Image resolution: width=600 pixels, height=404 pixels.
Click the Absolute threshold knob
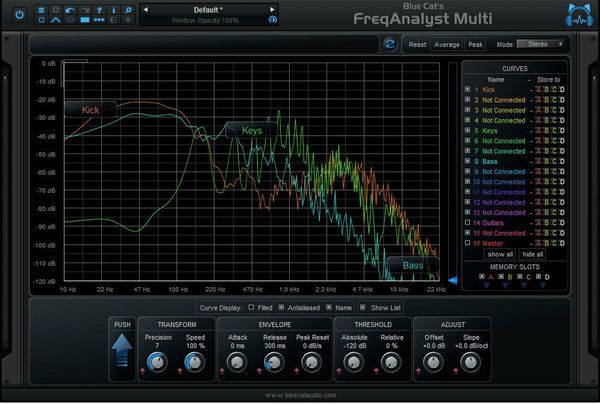[x=354, y=362]
